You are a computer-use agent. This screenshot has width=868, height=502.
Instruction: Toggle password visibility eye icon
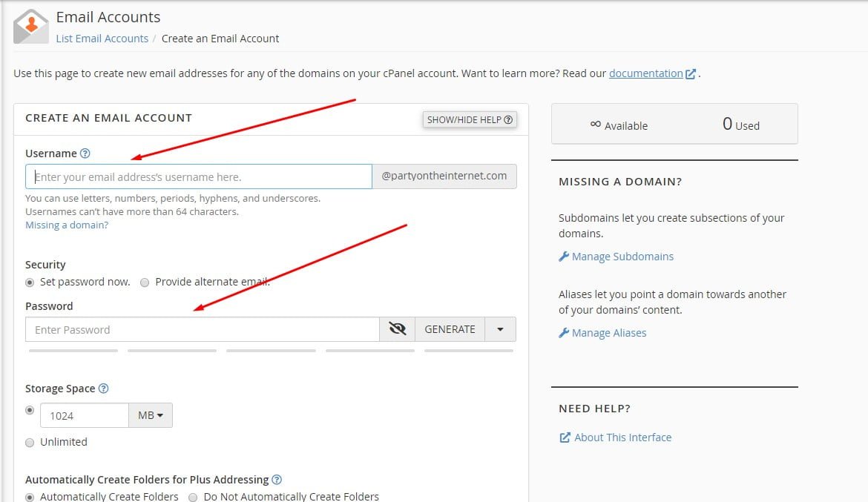398,329
